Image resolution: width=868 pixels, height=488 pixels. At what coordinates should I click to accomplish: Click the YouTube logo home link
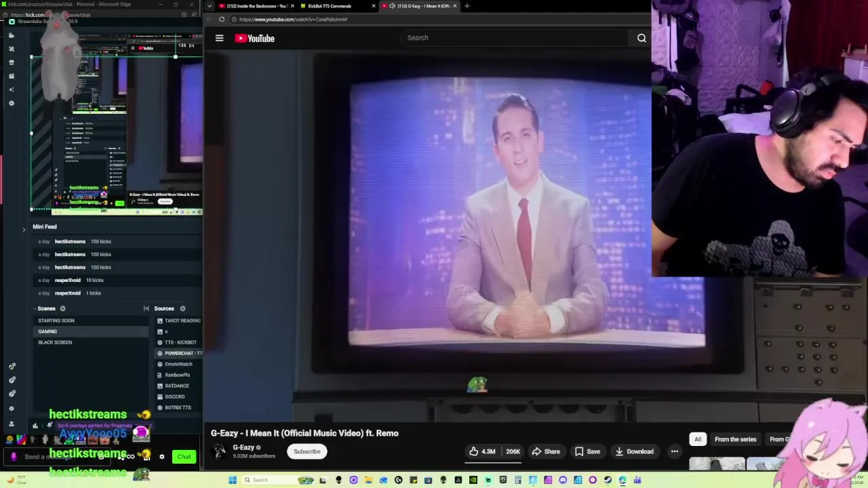(254, 39)
